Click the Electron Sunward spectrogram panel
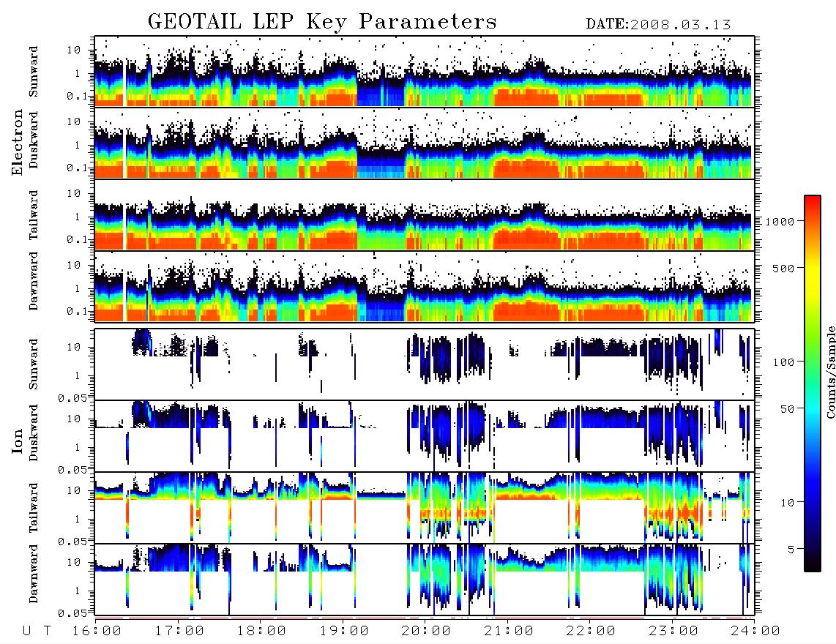This screenshot has width=836, height=644. 425,72
